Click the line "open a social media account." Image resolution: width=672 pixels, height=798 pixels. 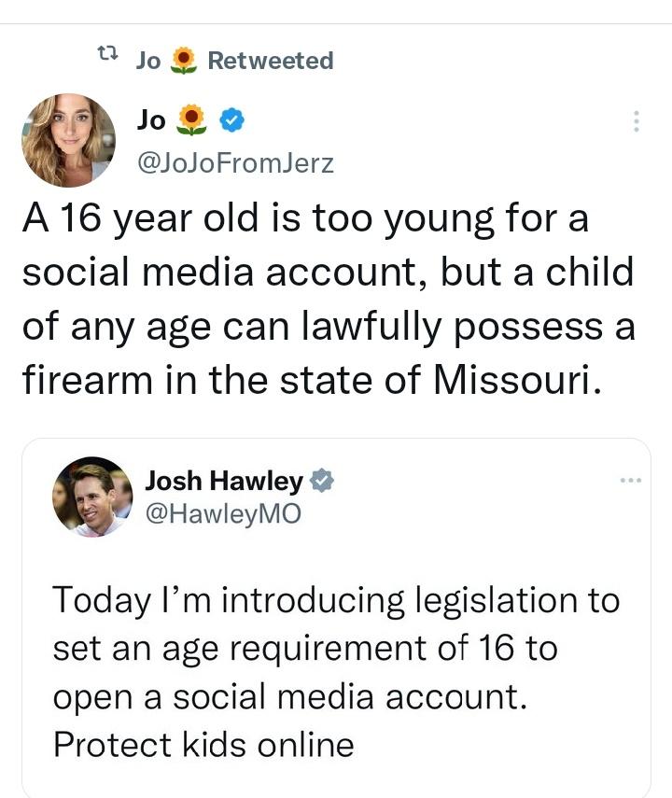click(x=292, y=696)
